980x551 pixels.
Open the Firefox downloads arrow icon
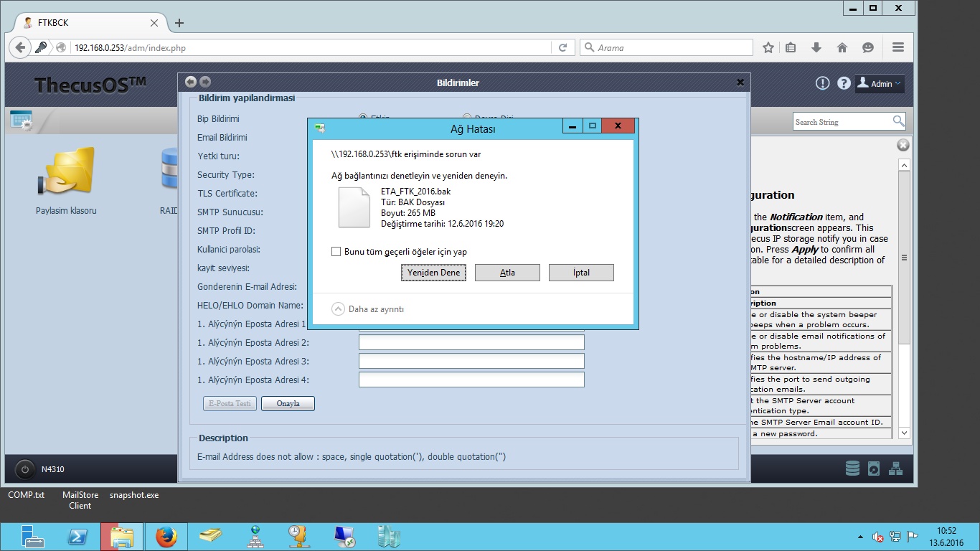point(816,47)
